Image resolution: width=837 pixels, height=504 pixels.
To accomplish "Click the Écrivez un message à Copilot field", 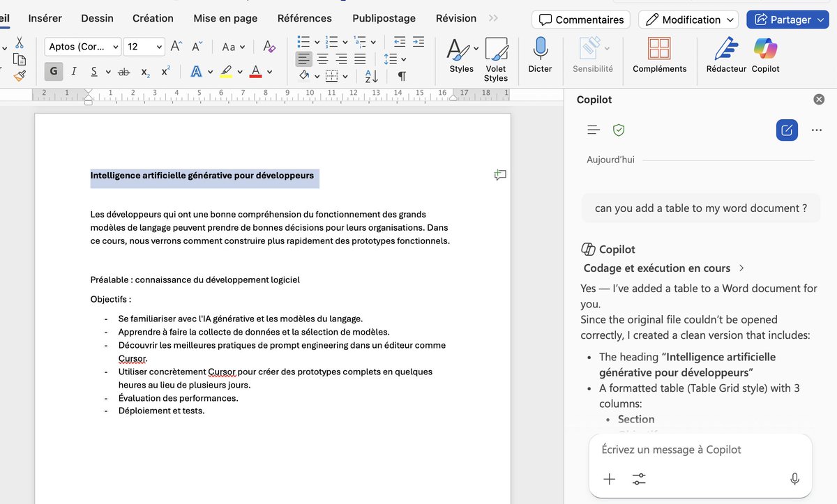I will pos(700,450).
